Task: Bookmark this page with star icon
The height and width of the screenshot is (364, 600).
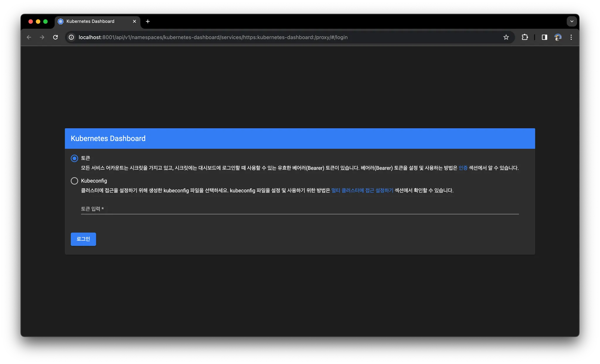Action: pos(506,37)
